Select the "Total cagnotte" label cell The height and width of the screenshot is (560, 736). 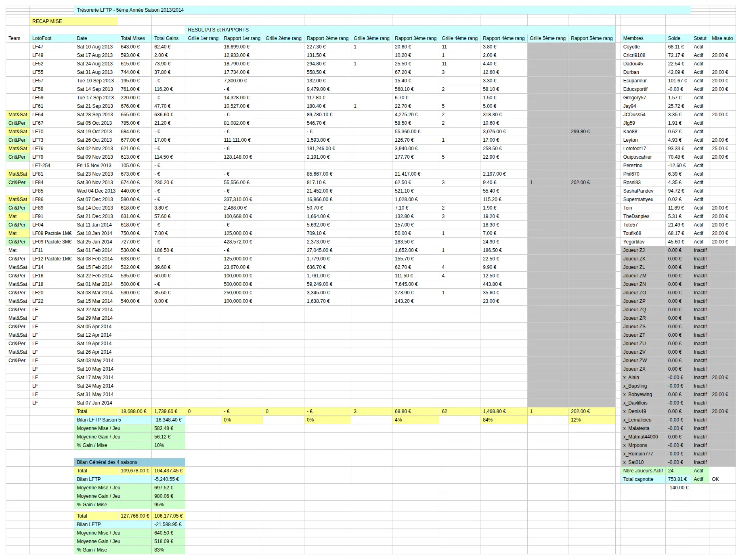[643, 479]
